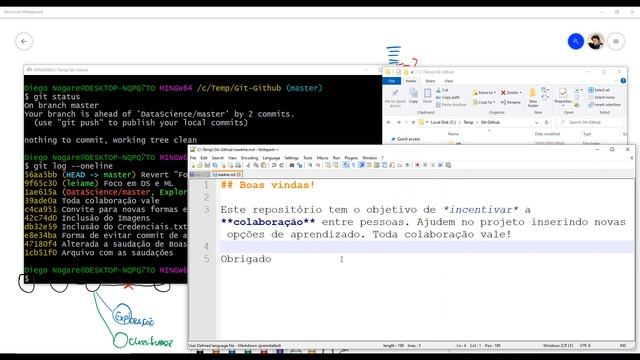Click Notepad++ Print toolbar icon
640x360 pixels.
tap(238, 165)
